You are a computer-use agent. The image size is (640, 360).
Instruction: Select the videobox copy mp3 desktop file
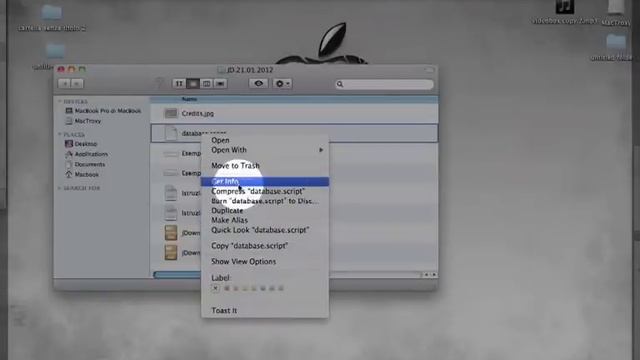coord(565,13)
